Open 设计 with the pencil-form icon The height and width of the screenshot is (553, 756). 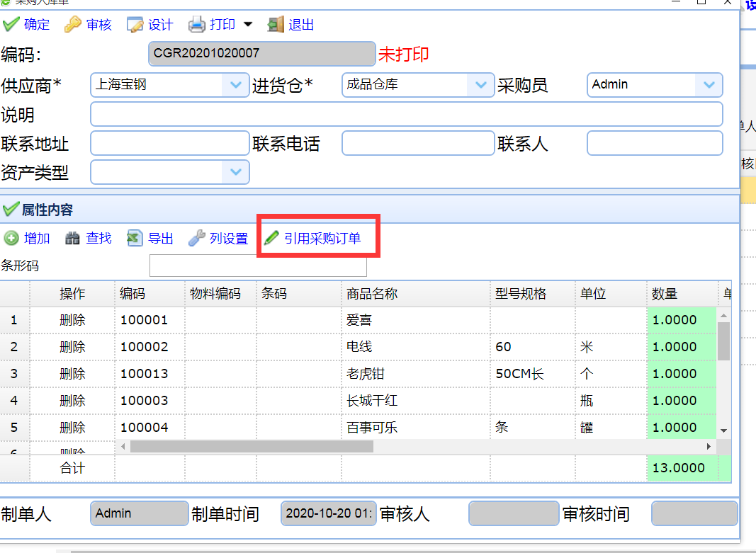135,25
